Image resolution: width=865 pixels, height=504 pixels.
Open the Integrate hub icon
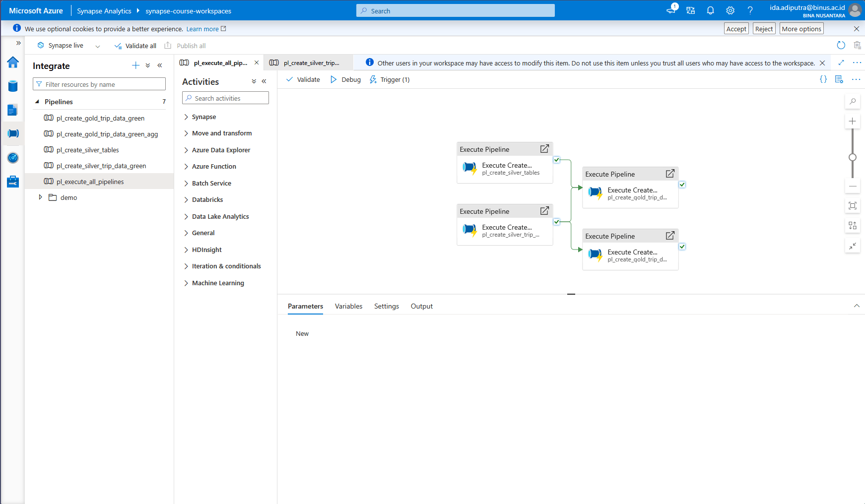[x=13, y=133]
